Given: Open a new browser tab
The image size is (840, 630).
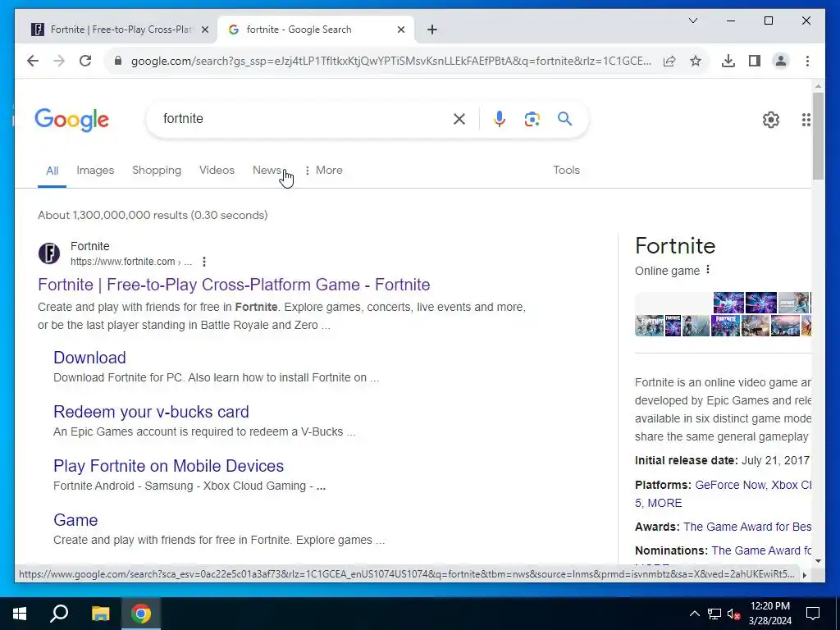Looking at the screenshot, I should 432,30.
